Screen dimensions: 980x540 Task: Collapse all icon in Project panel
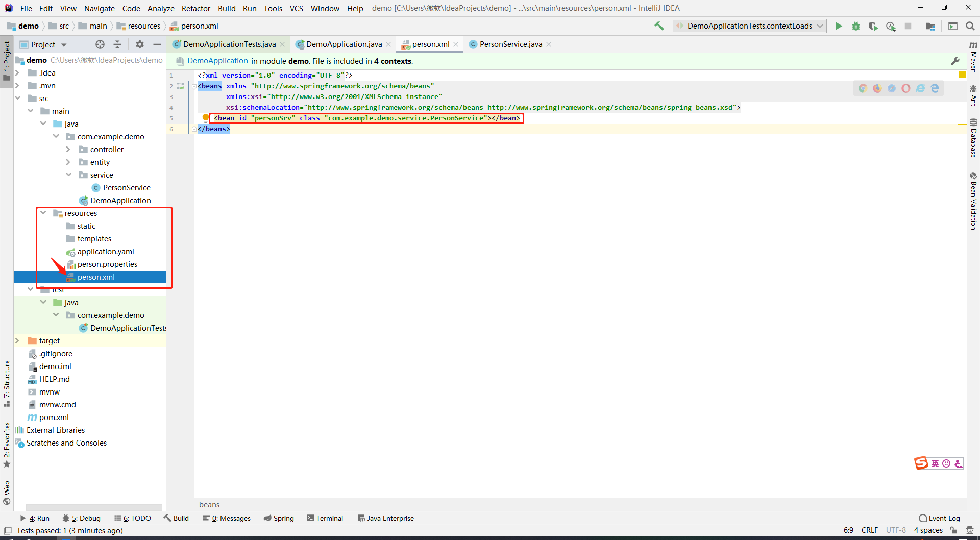point(117,44)
